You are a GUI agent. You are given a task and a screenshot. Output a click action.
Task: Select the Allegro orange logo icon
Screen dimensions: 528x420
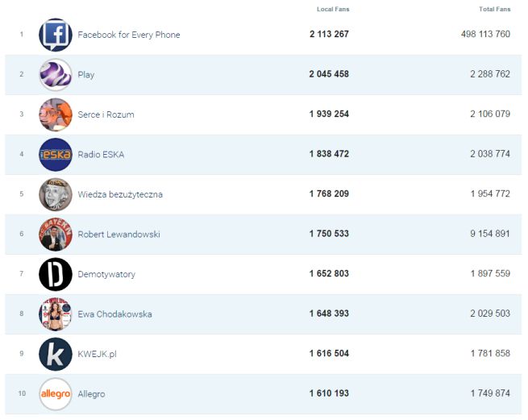56,393
